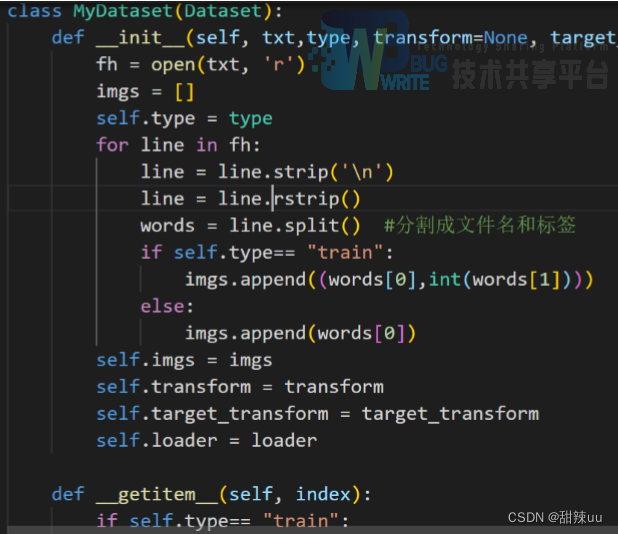Click the self.imgs = imgs line

(x=184, y=360)
